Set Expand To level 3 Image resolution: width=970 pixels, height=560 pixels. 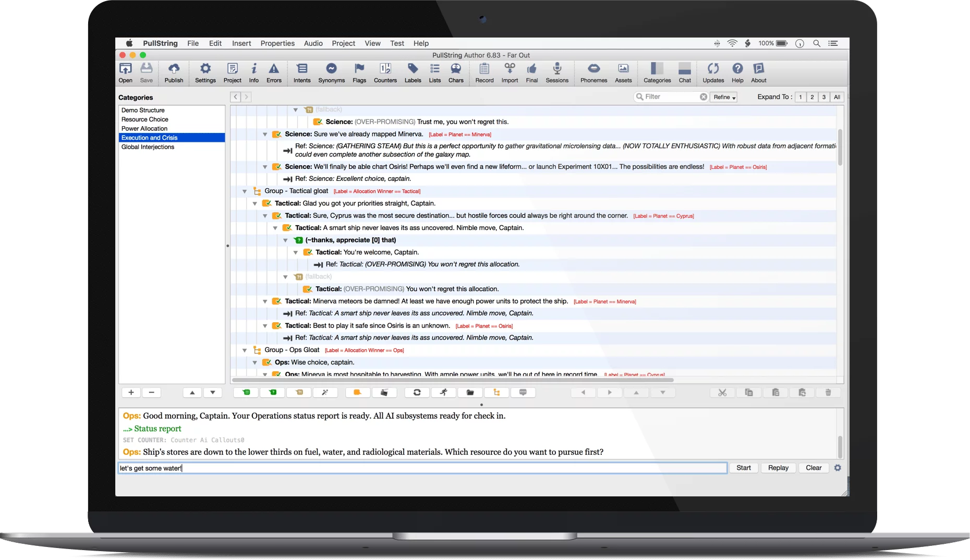(x=824, y=97)
